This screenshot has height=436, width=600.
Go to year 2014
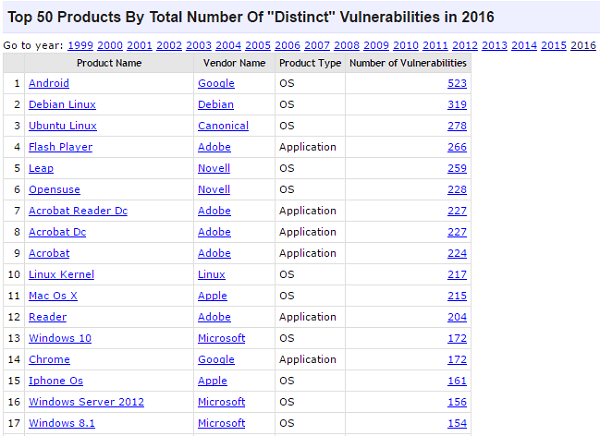[524, 46]
